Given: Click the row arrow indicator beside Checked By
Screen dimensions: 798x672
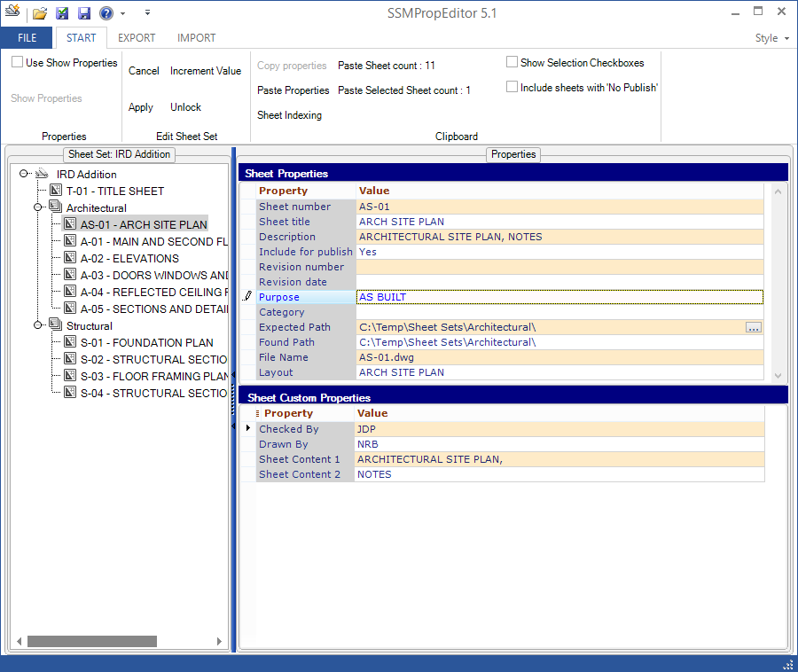Looking at the screenshot, I should 248,428.
